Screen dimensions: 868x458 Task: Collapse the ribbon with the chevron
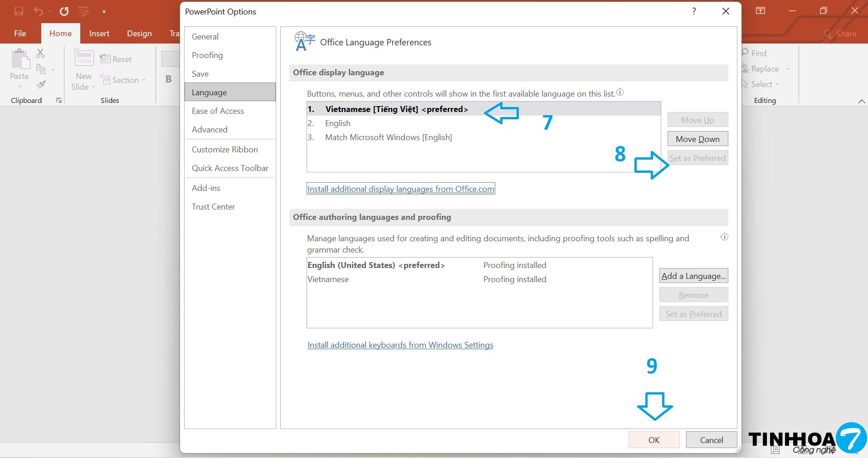point(861,101)
